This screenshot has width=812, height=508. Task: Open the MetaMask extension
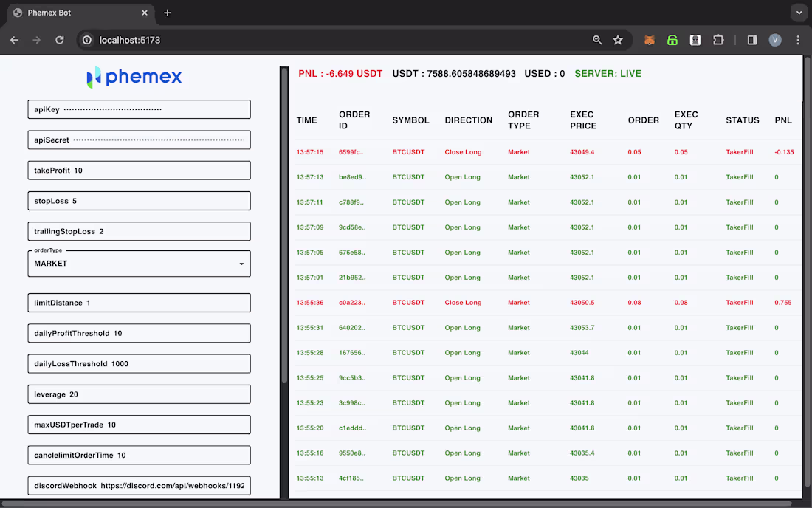coord(650,40)
